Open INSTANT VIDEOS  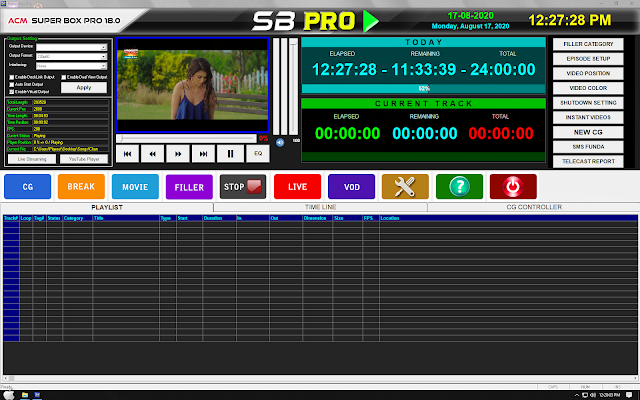[x=588, y=118]
